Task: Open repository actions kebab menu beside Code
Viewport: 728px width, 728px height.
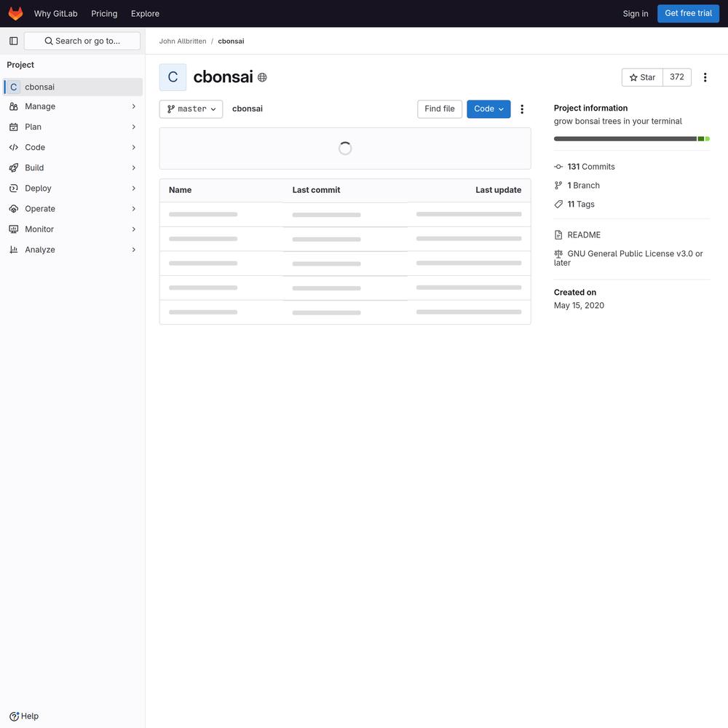Action: point(522,109)
